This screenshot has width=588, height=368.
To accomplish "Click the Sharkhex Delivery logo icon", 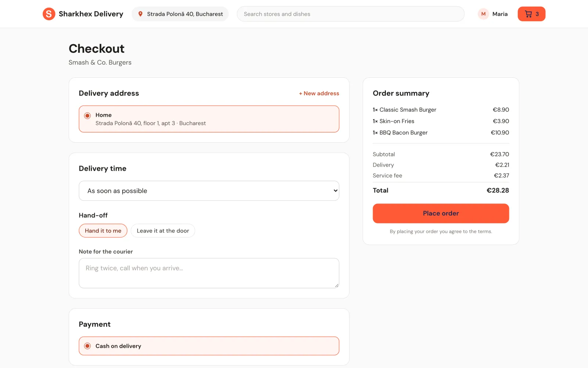I will [x=49, y=14].
